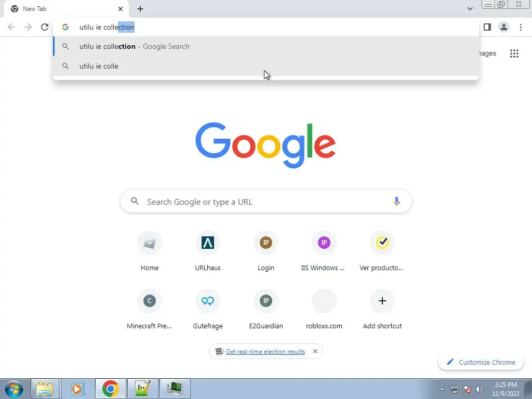Show hidden tray icons arrow
Viewport: 532px width, 399px height.
pos(442,389)
